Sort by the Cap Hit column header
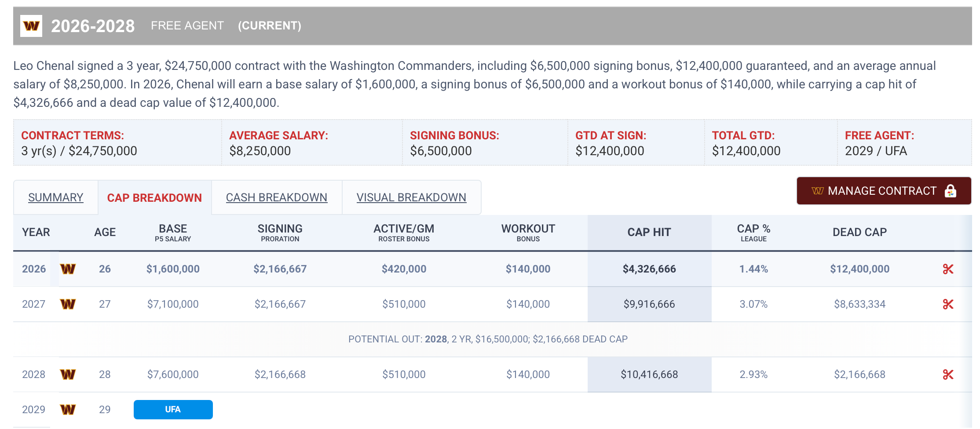Screen dimensions: 980x429 click(649, 232)
